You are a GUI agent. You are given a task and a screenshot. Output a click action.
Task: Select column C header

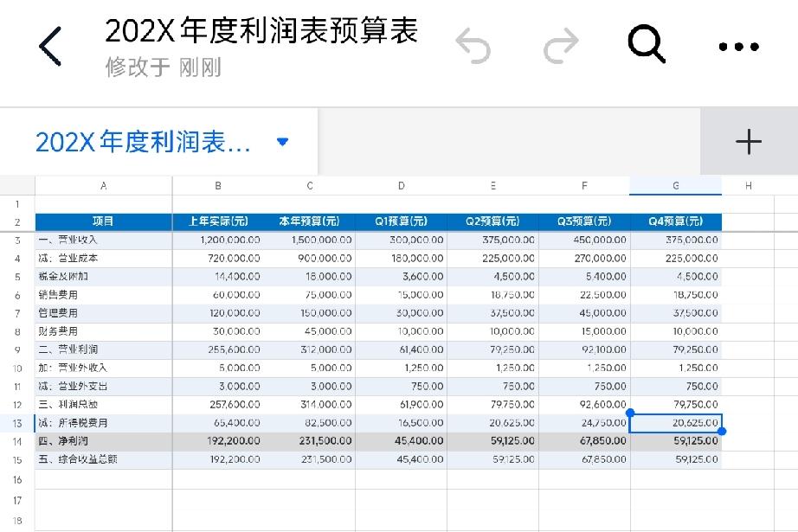pos(310,186)
